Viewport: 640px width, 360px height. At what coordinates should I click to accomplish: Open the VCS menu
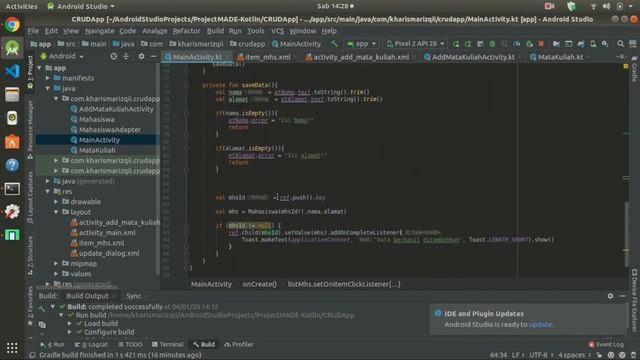[x=277, y=31]
